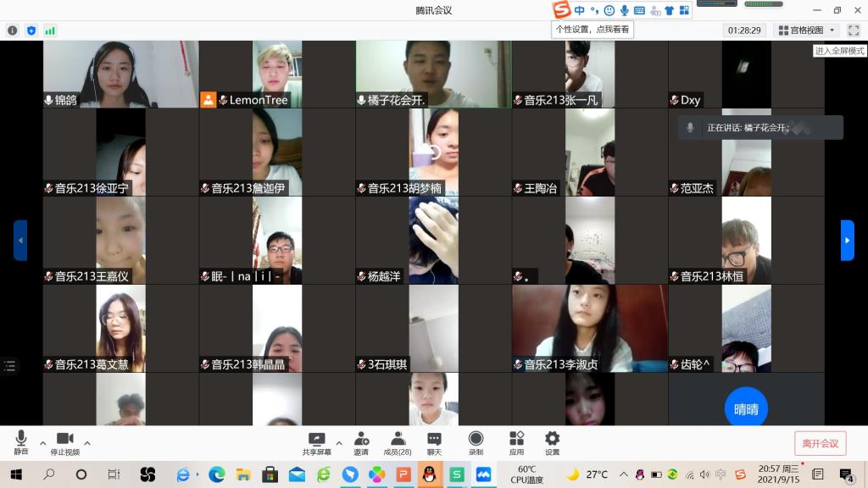868x488 pixels.
Task: Open the invite icon (邀请)
Action: 361,440
